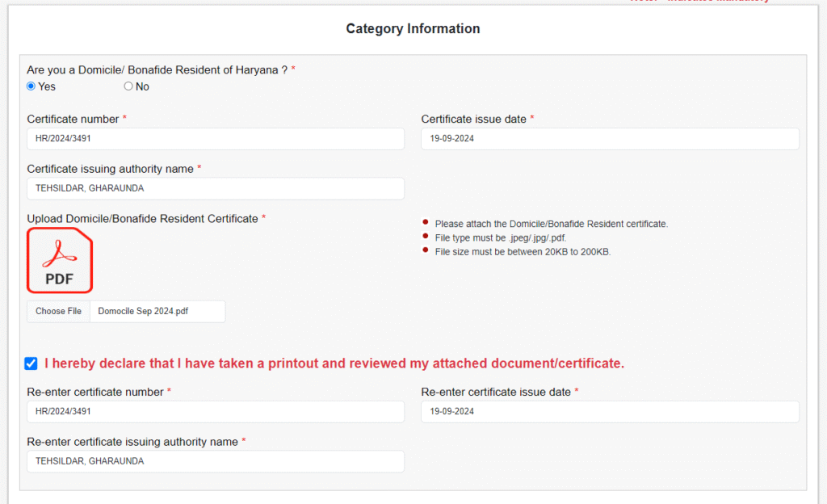Click the 'File type must be .jpeg/.jpg/.pdf' note
The image size is (827, 504).
501,237
